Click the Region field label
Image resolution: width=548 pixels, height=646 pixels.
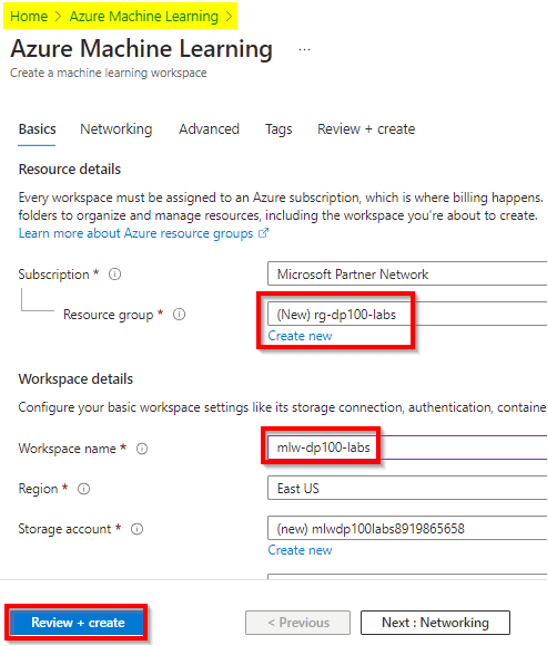tap(38, 489)
